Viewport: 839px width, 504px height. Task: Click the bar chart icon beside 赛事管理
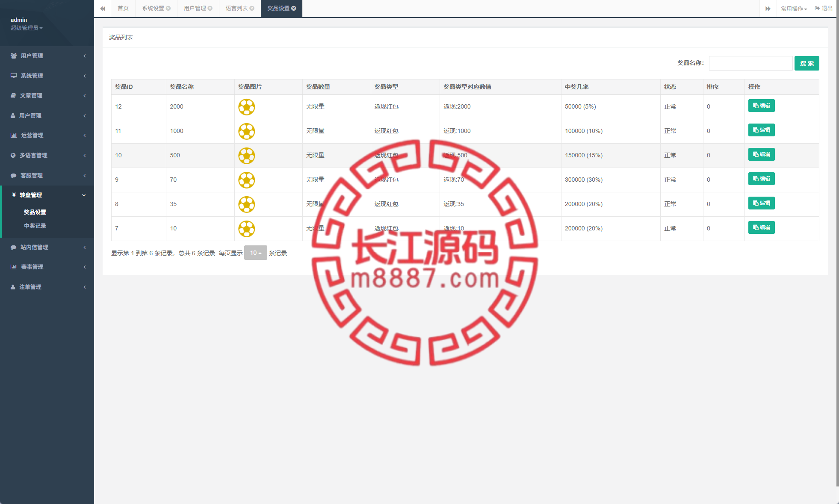pos(14,267)
